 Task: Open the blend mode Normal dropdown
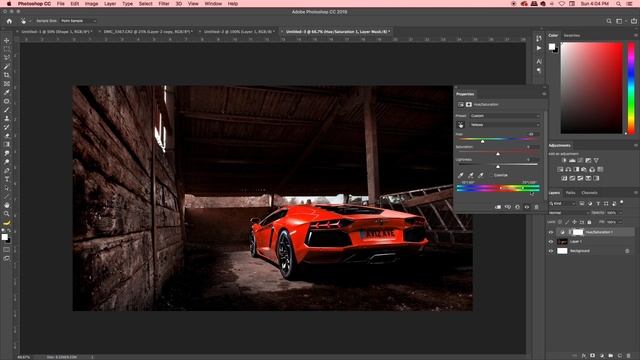(569, 213)
